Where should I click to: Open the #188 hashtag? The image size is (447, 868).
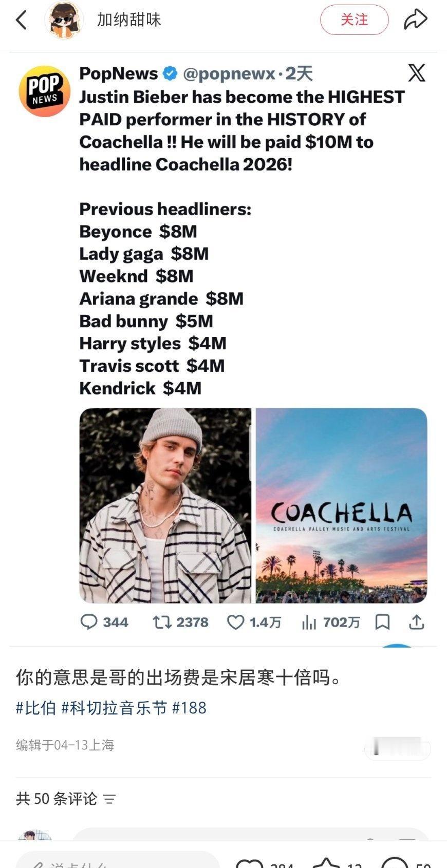point(189,708)
